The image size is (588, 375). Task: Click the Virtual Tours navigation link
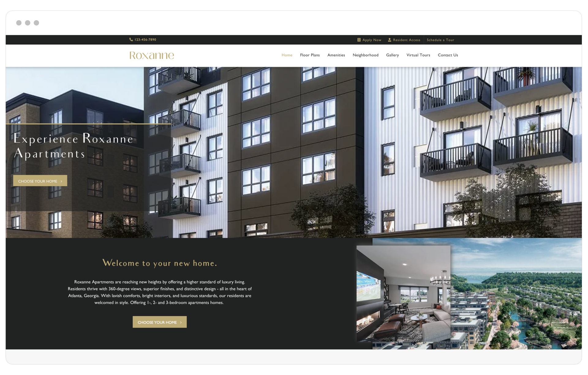click(418, 55)
